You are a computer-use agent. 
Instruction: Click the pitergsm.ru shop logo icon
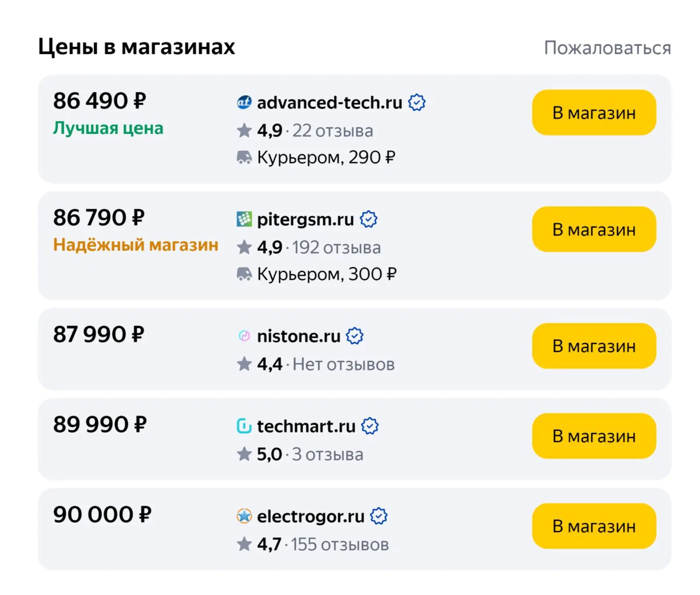[244, 219]
